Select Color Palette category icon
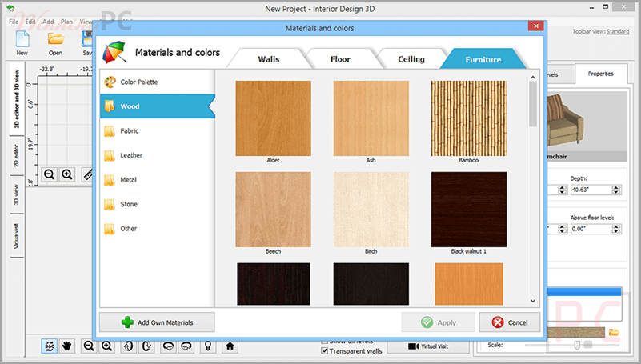 (110, 82)
